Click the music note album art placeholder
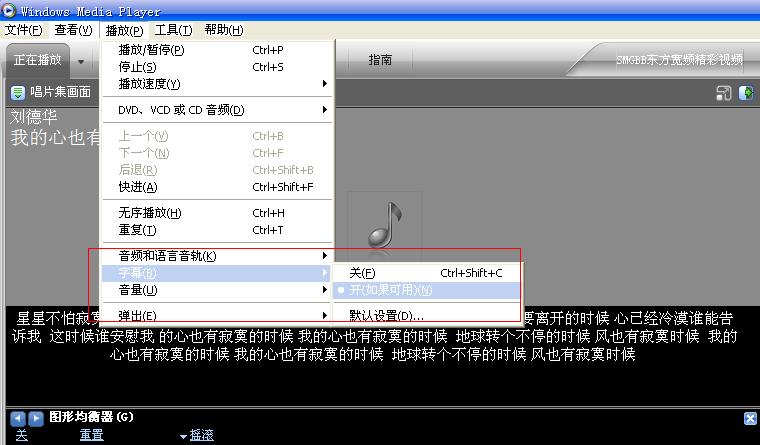 385,226
